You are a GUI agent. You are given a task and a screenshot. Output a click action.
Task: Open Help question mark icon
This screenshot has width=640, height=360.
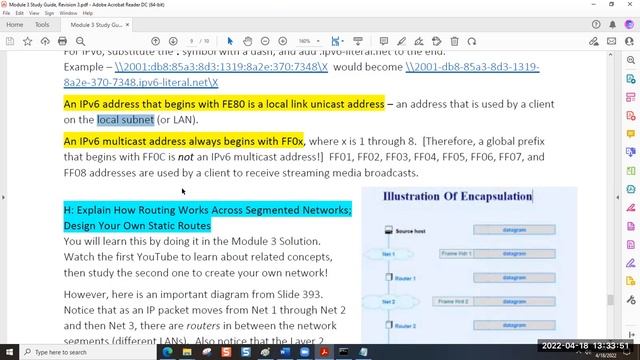click(x=596, y=24)
